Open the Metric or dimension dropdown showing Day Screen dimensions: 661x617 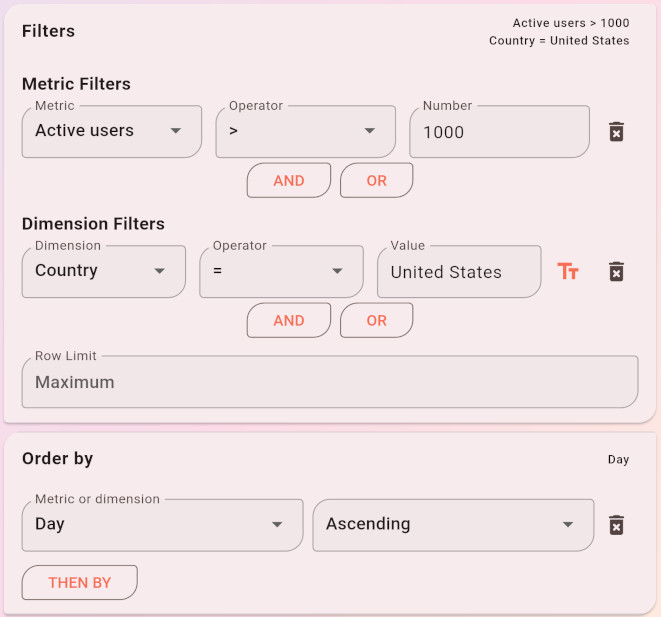pyautogui.click(x=162, y=525)
